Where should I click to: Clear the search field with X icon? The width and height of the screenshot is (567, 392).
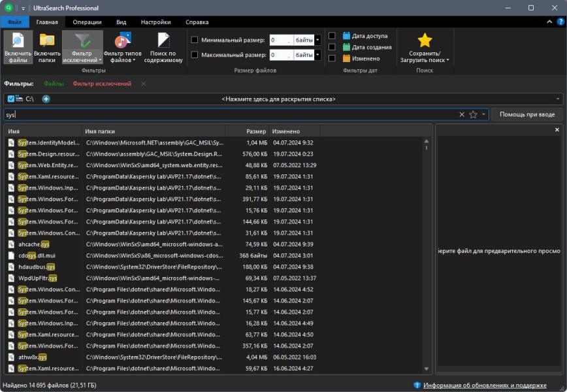[462, 114]
